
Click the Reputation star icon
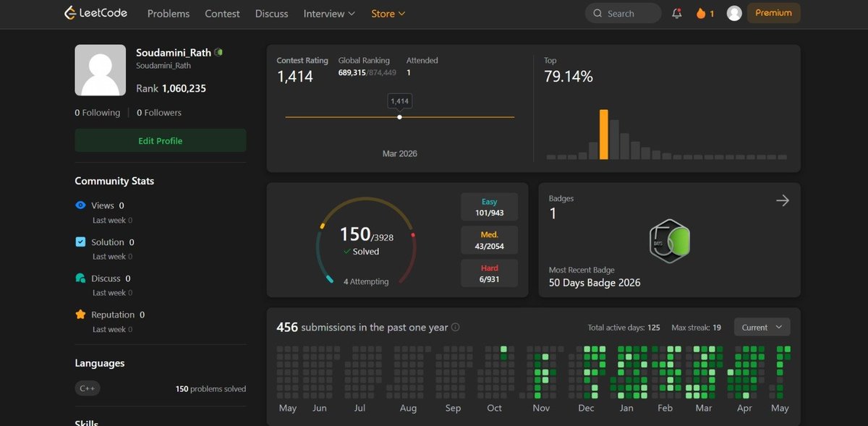coord(81,315)
